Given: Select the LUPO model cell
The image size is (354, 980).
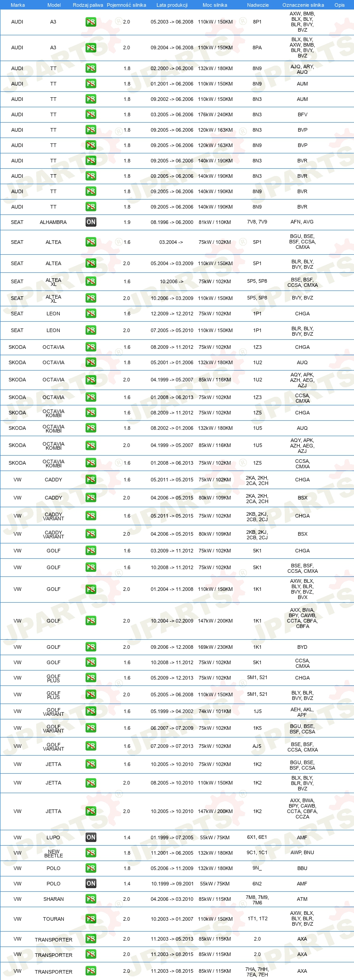Looking at the screenshot, I should tap(53, 837).
